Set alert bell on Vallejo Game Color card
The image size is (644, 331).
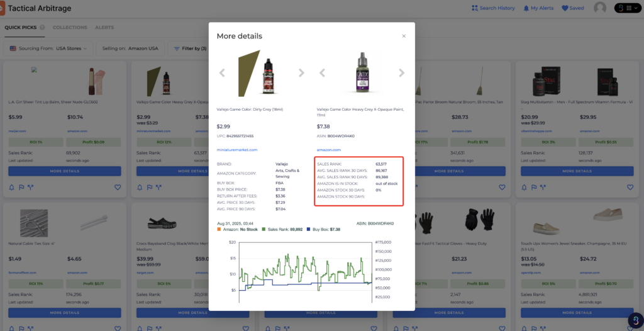click(140, 188)
